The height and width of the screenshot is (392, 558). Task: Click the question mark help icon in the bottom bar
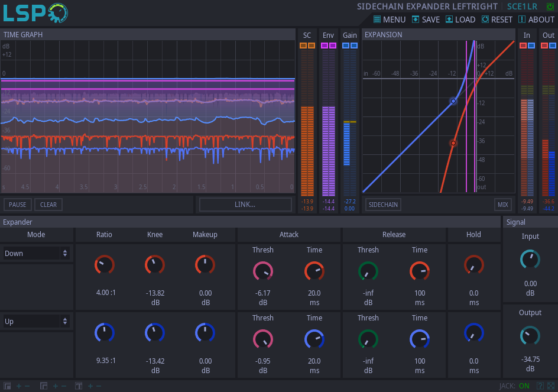tap(540, 386)
